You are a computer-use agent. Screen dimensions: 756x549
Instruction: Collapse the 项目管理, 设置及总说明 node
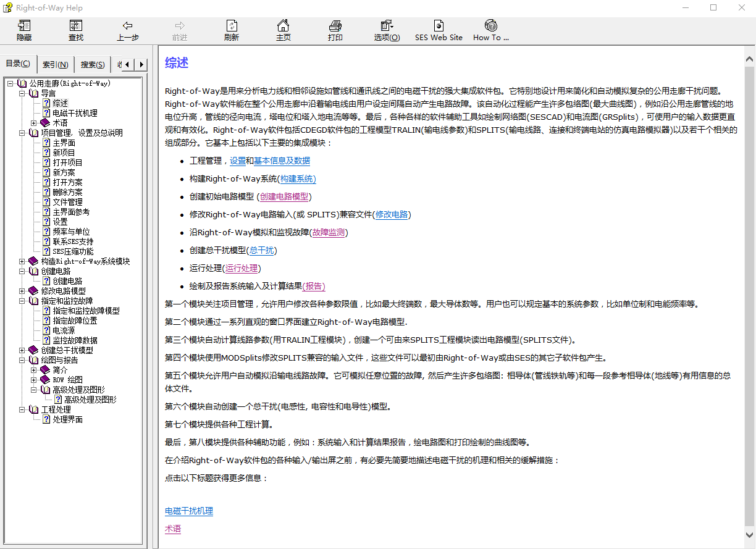click(22, 133)
